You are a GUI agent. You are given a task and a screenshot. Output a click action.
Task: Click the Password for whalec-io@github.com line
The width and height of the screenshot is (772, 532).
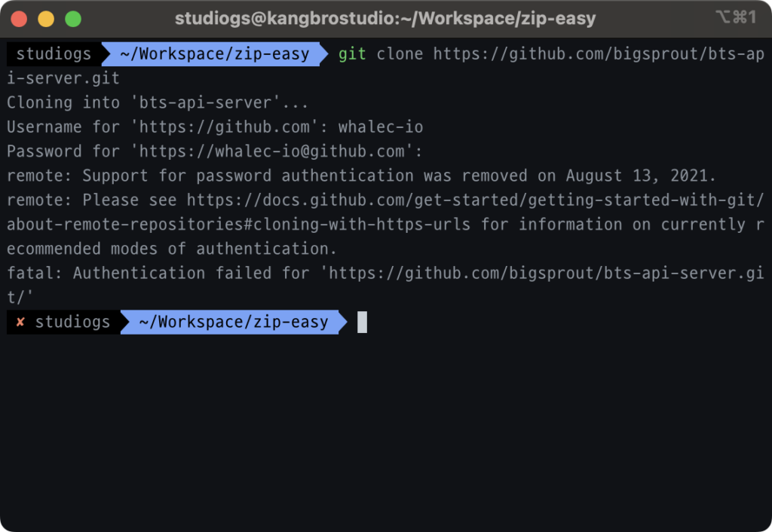click(x=215, y=151)
